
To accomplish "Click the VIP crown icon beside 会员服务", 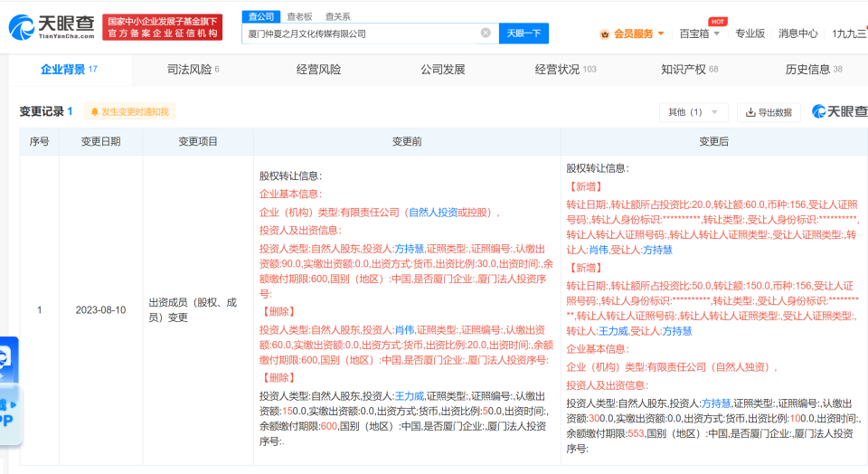I will coord(605,33).
